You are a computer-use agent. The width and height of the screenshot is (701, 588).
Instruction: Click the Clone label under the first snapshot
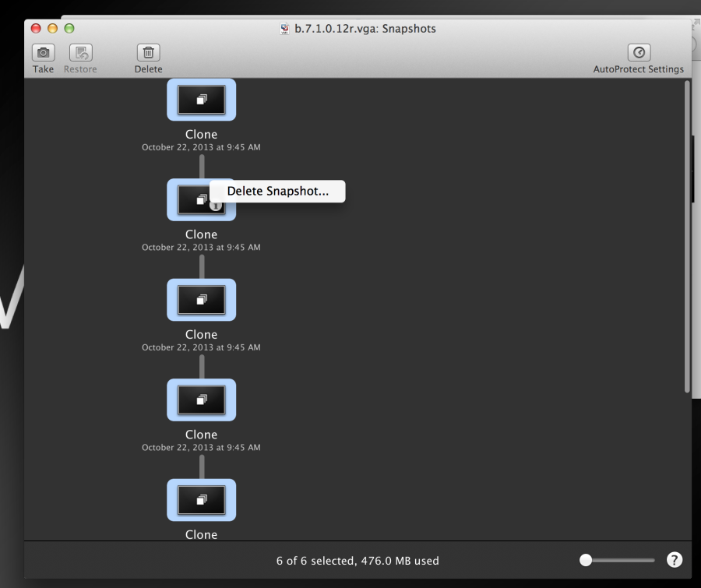201,134
